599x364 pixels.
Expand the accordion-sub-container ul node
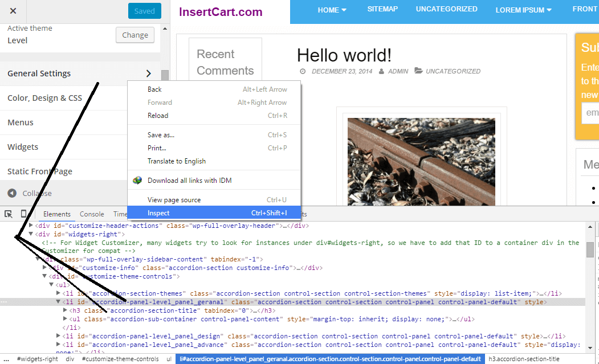(x=66, y=319)
